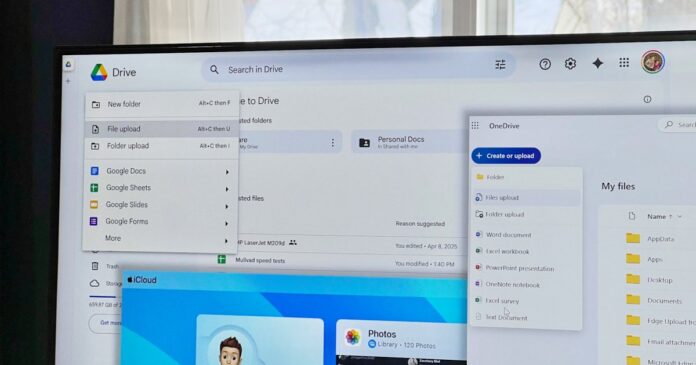Open the Apps folder in OneDrive

[654, 259]
